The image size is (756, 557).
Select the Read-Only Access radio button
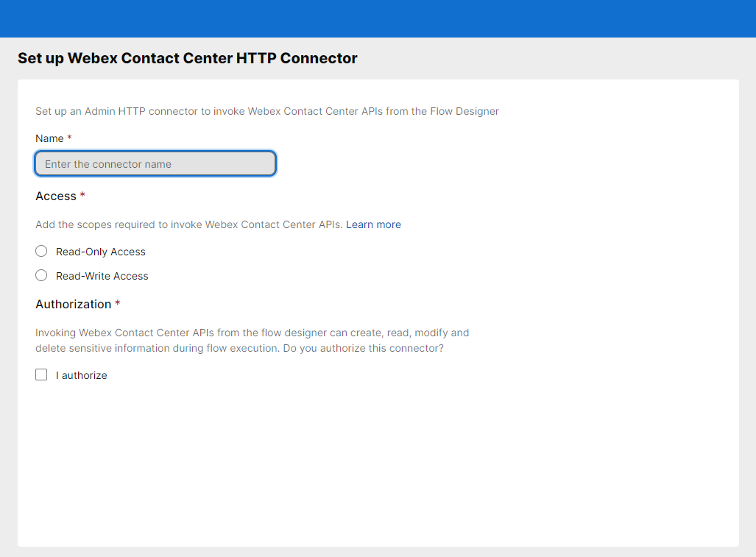41,252
